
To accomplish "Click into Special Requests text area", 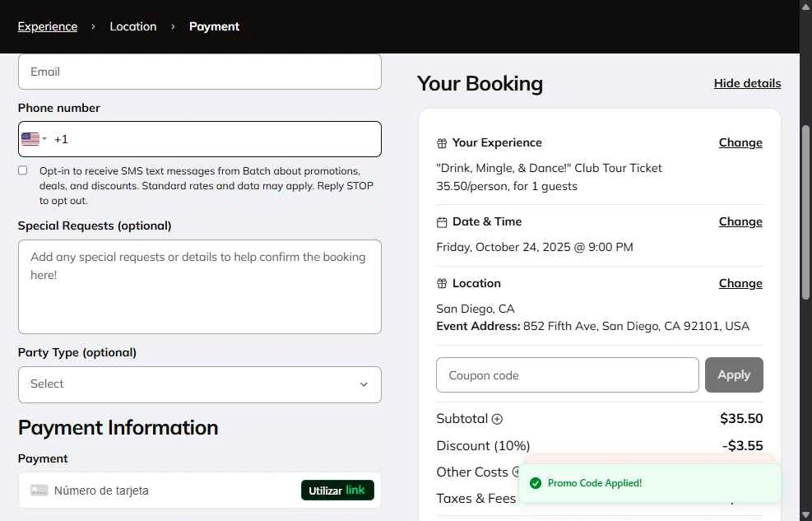I will (x=200, y=286).
